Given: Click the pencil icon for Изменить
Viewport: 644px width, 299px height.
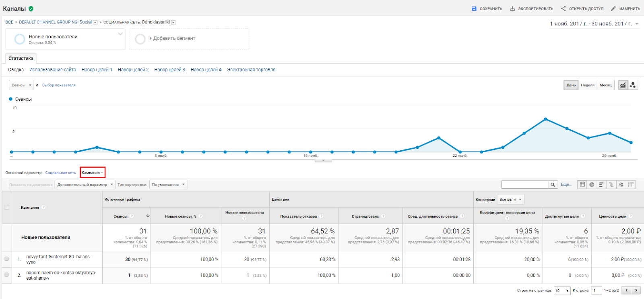Looking at the screenshot, I should 613,8.
